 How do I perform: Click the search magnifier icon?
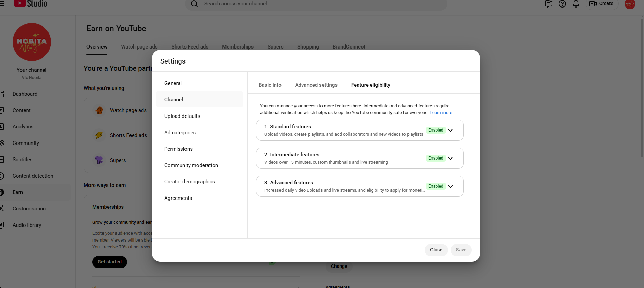point(194,4)
